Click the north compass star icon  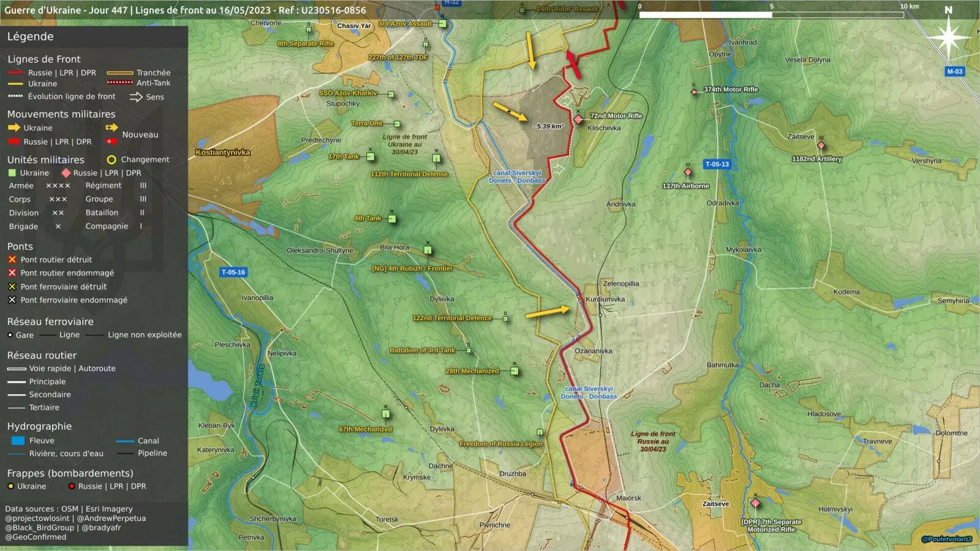pyautogui.click(x=948, y=37)
